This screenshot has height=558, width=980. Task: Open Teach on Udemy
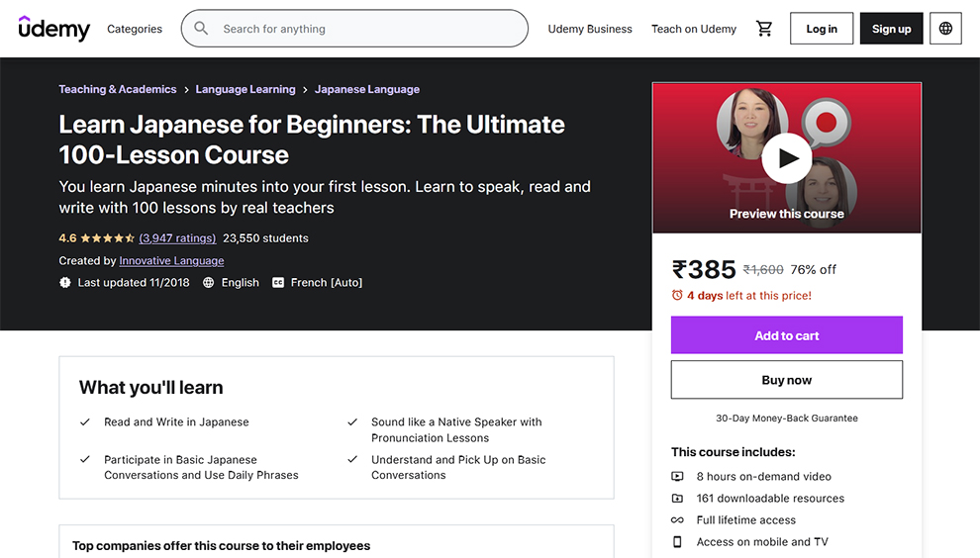tap(694, 29)
